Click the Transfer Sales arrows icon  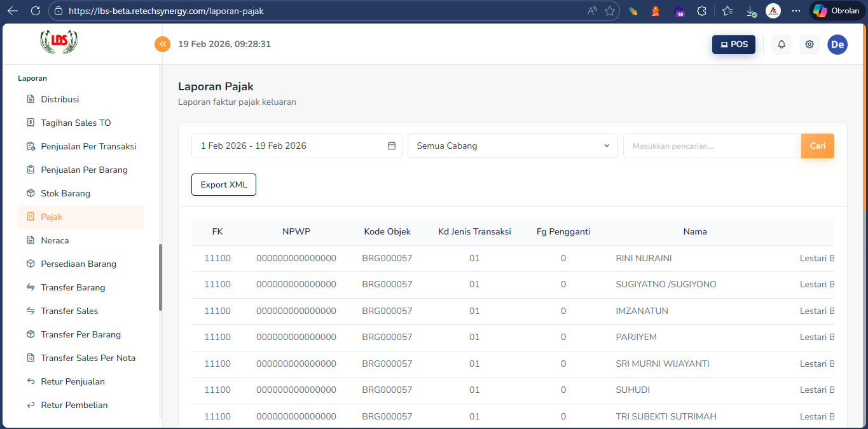click(x=31, y=311)
